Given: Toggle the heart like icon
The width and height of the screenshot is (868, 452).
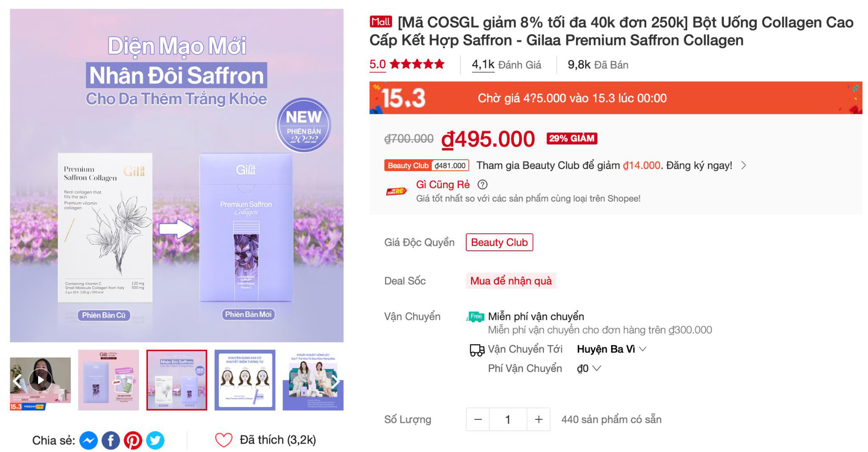Looking at the screenshot, I should click(x=224, y=440).
